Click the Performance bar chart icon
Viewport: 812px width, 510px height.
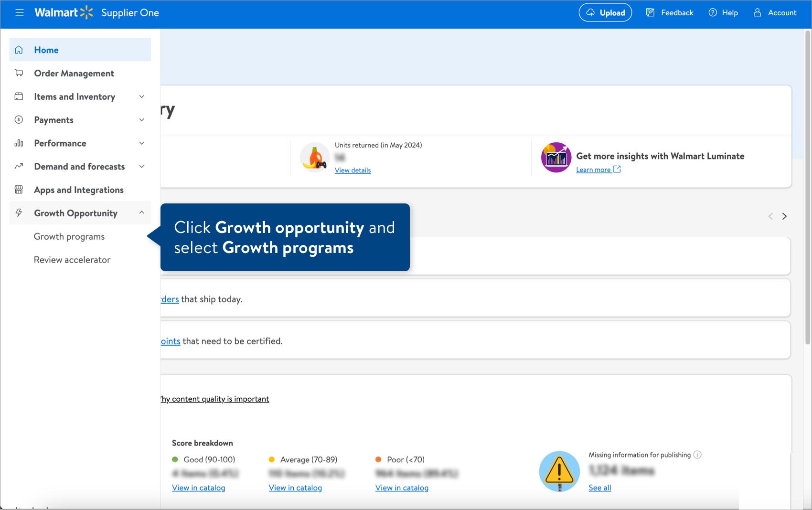point(19,143)
